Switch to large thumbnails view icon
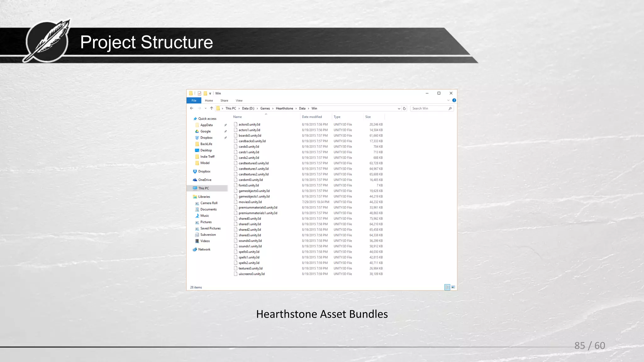Image resolution: width=644 pixels, height=362 pixels. (453, 287)
